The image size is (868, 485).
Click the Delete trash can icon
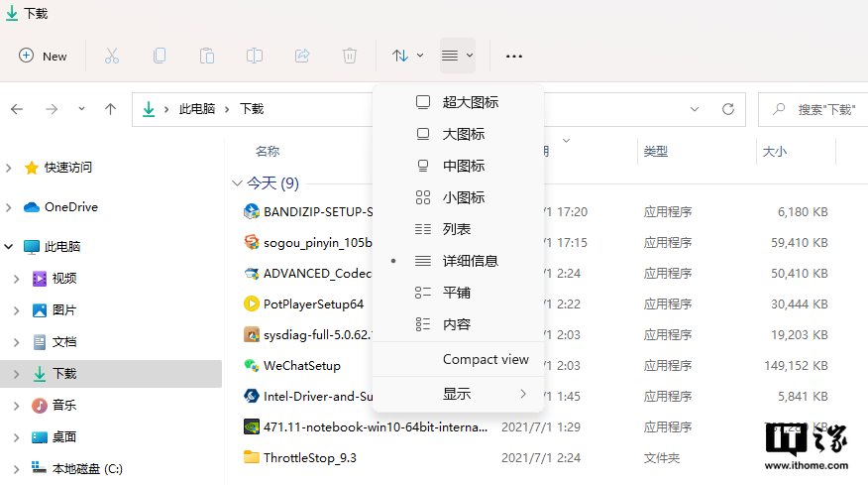350,57
